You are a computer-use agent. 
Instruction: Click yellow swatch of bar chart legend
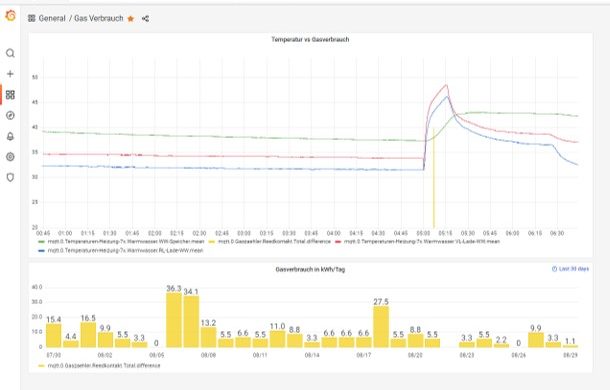(x=42, y=366)
